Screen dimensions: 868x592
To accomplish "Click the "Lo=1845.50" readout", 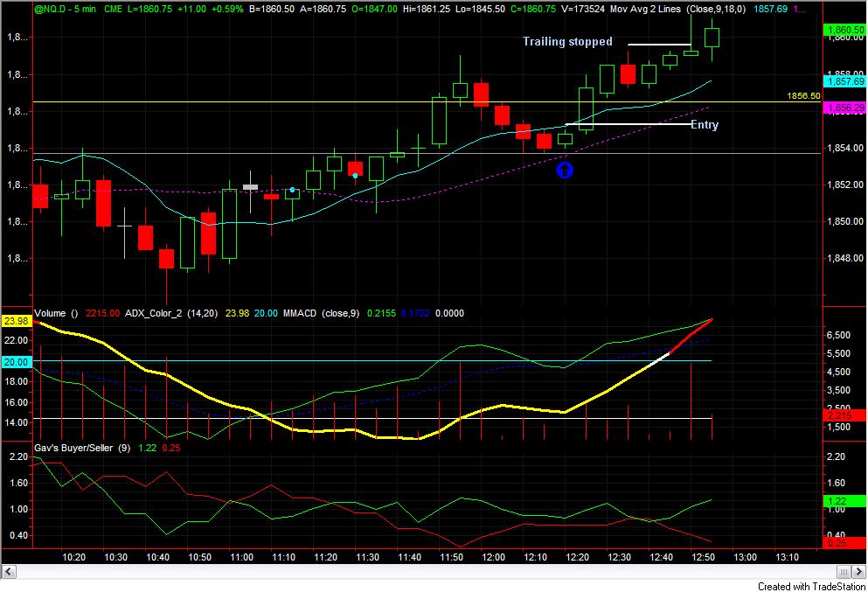I will pos(481,9).
